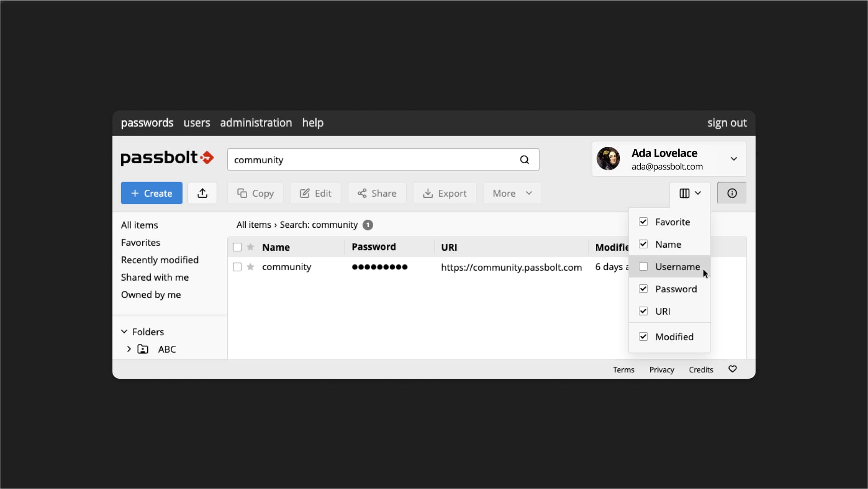Image resolution: width=868 pixels, height=489 pixels.
Task: Select Shared with me in the sidebar
Action: [155, 277]
